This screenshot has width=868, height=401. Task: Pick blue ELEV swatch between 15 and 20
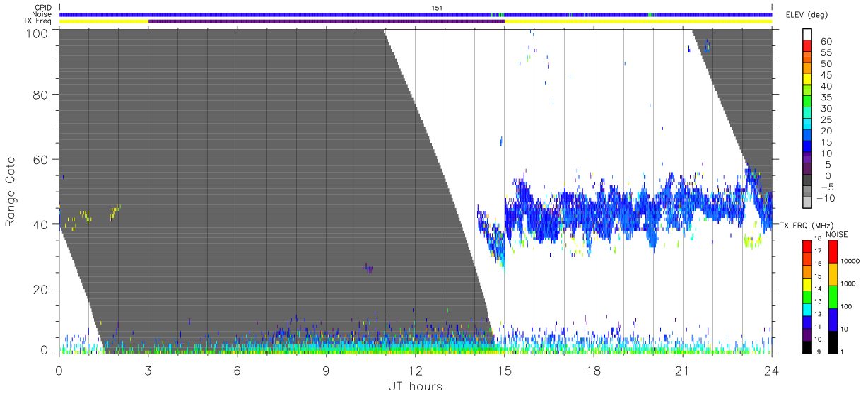[x=807, y=136]
